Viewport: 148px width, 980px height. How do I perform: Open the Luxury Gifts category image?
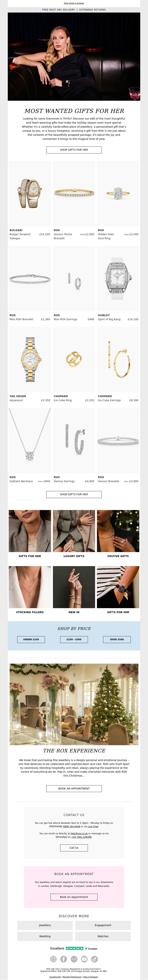pos(74,531)
